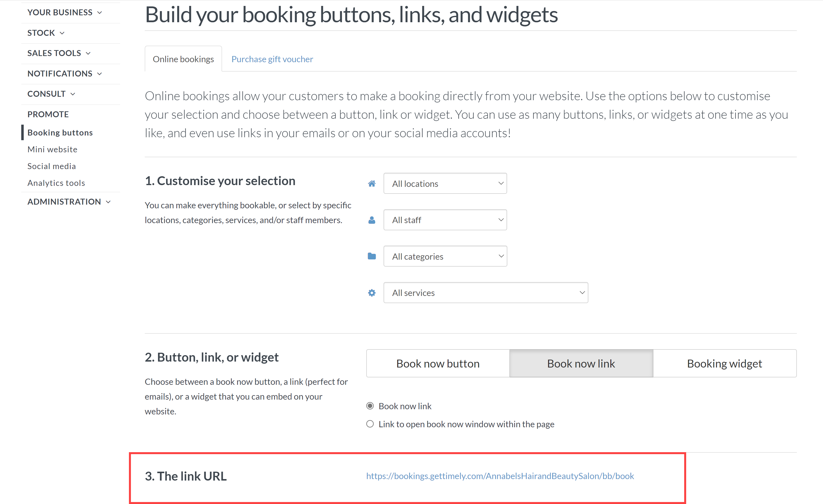Click the house icon beside All locations
823x504 pixels.
coord(372,184)
